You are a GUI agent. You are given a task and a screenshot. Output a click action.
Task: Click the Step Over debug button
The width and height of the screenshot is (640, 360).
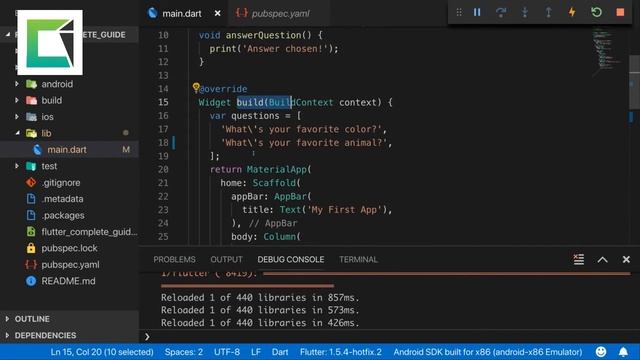coord(501,12)
